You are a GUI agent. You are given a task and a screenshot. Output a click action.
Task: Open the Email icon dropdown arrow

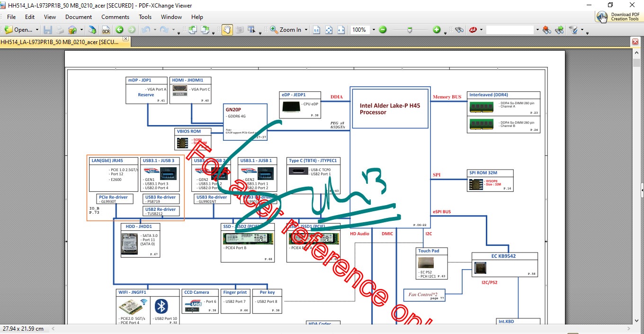click(81, 30)
